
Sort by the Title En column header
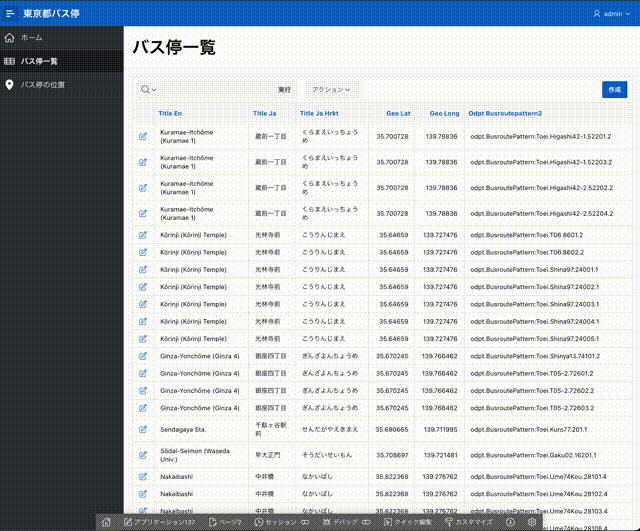coord(170,113)
